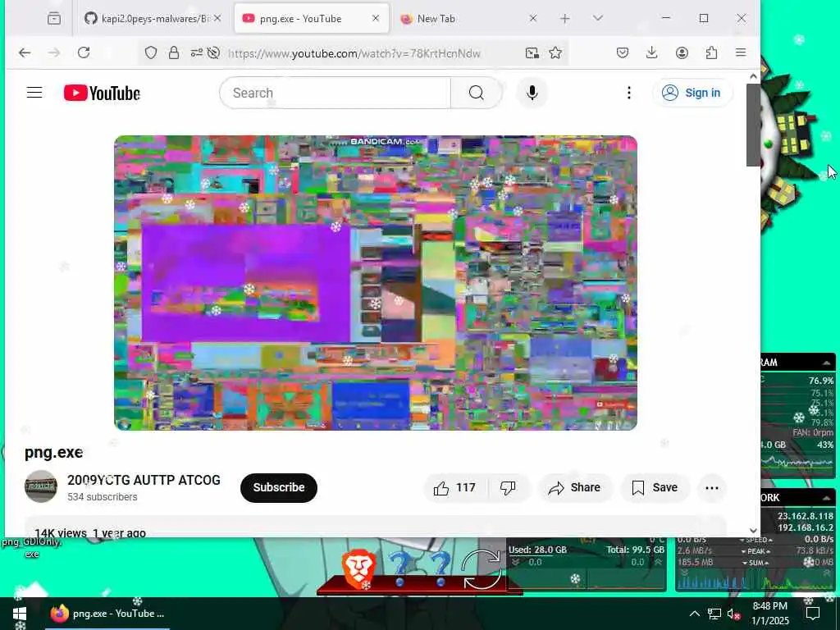840x630 pixels.
Task: Click the 534 subscribers text
Action: [103, 497]
